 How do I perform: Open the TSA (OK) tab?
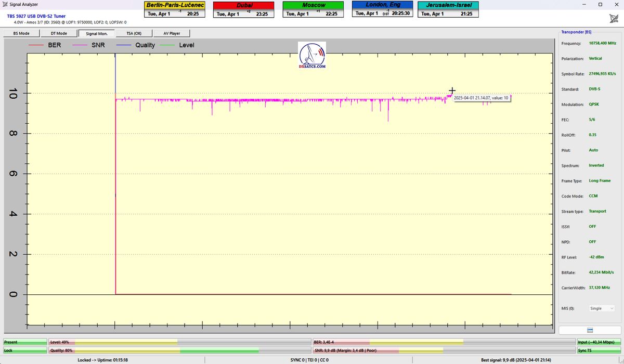pos(134,33)
